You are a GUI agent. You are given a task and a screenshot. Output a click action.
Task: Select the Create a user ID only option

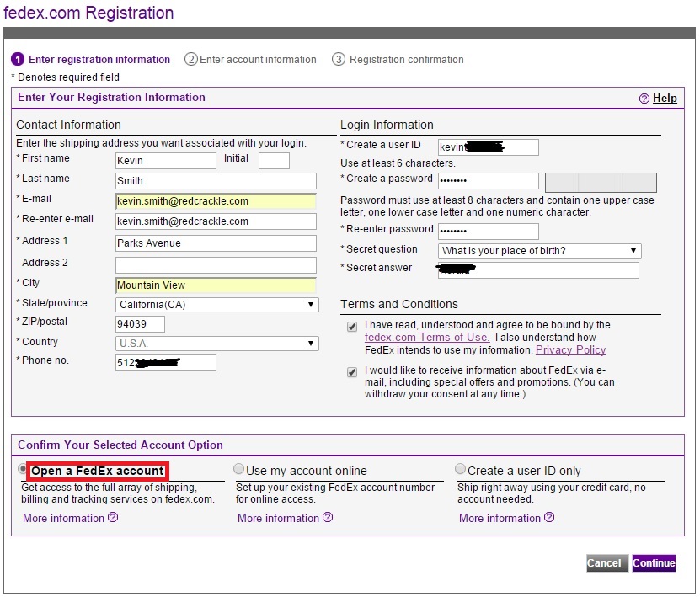click(x=460, y=468)
